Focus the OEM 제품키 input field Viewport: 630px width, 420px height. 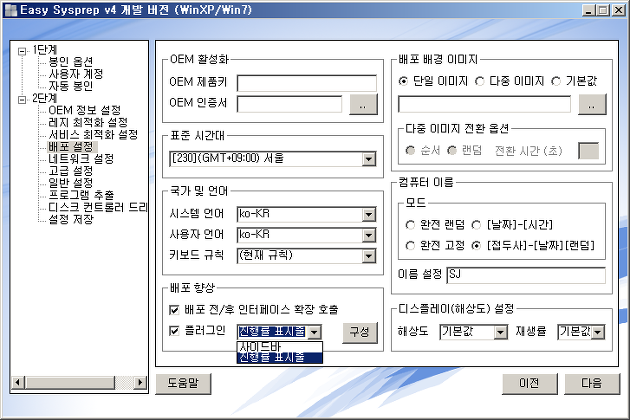point(307,83)
